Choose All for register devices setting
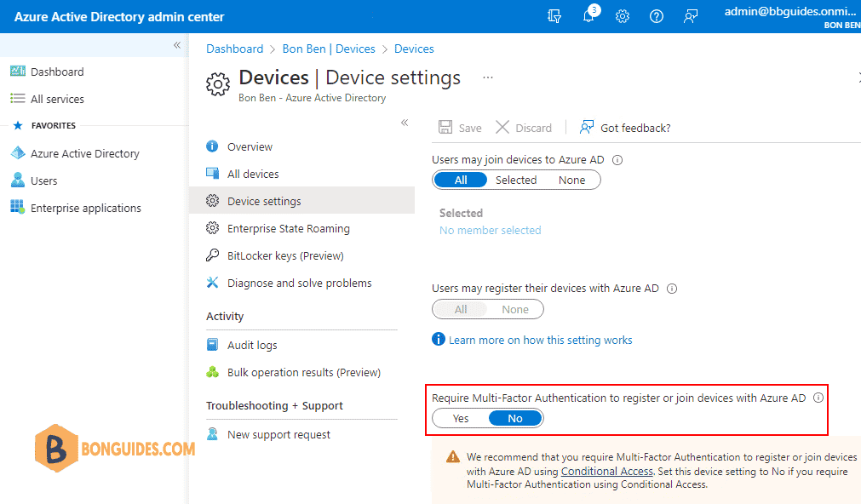The image size is (861, 504). (460, 309)
